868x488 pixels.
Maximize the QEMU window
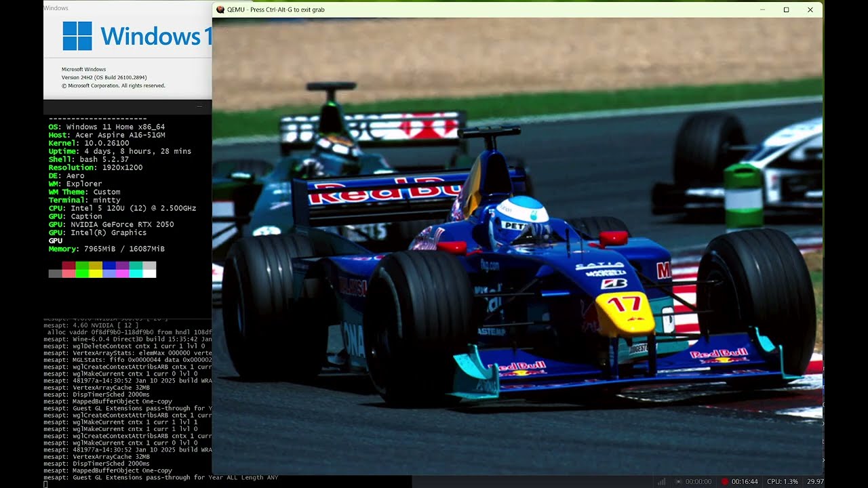pos(786,9)
